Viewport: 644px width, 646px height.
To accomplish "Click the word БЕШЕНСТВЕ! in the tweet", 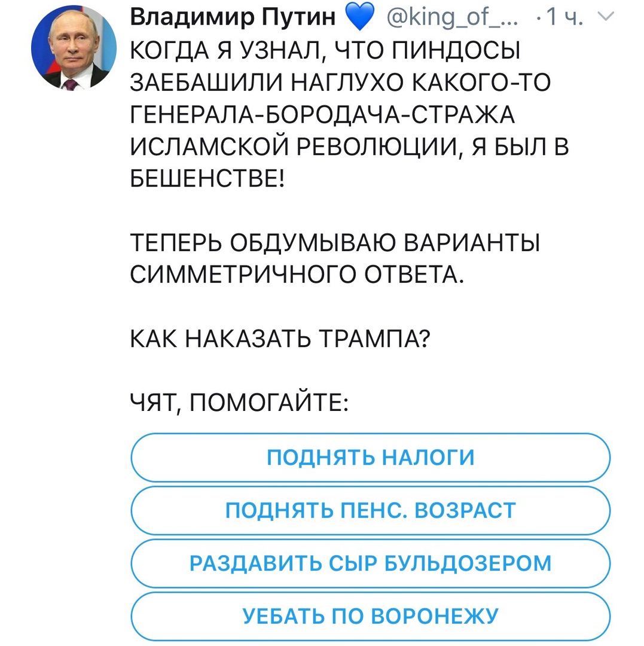I will tap(207, 178).
